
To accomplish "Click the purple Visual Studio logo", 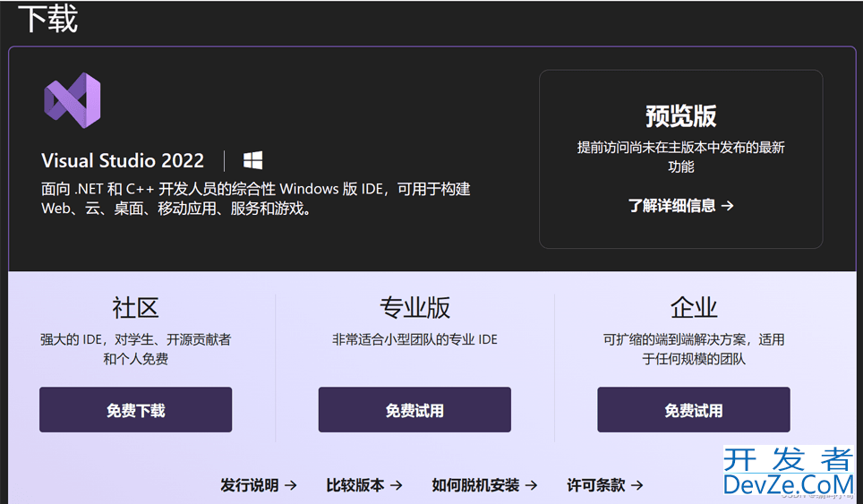I will point(73,100).
